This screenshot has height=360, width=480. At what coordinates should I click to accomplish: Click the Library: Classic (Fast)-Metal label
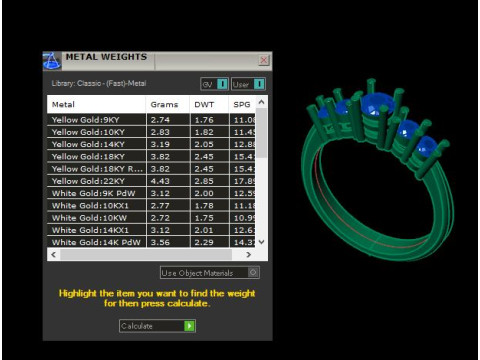click(x=99, y=83)
